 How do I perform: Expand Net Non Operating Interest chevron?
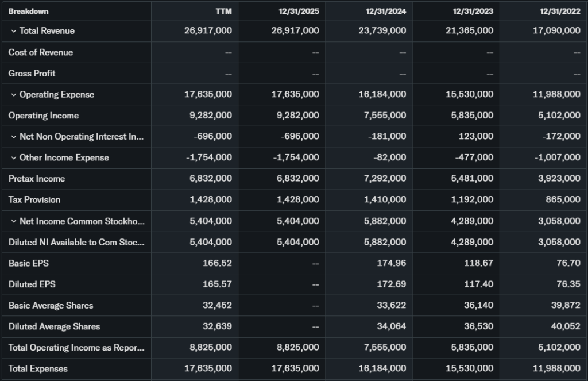[x=13, y=137]
